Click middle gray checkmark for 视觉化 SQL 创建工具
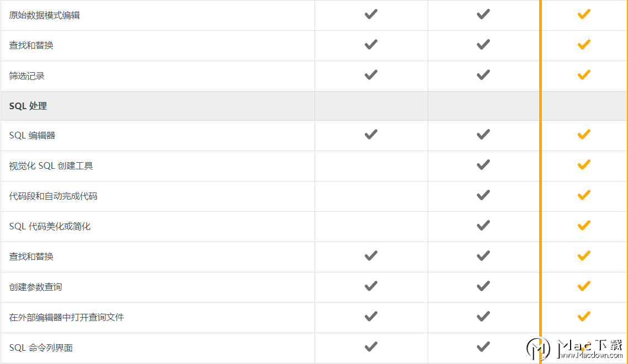 coord(483,164)
